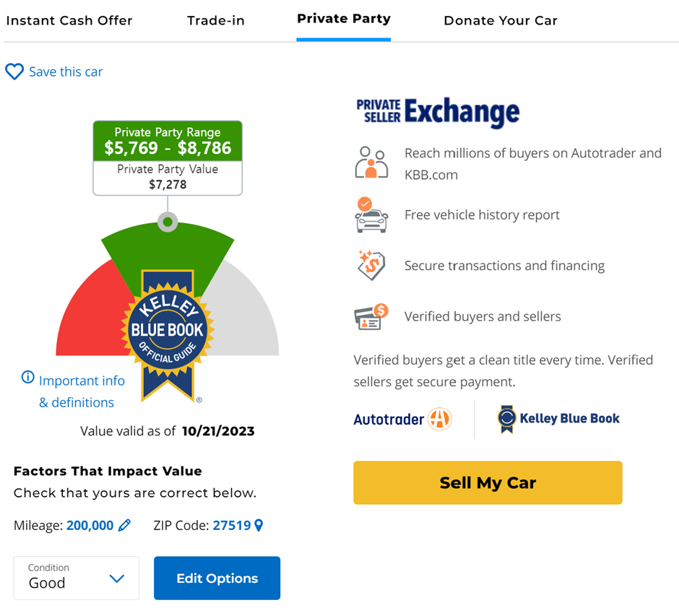This screenshot has width=679, height=616.
Task: Click the secure transactions price tag icon
Action: pyautogui.click(x=371, y=266)
